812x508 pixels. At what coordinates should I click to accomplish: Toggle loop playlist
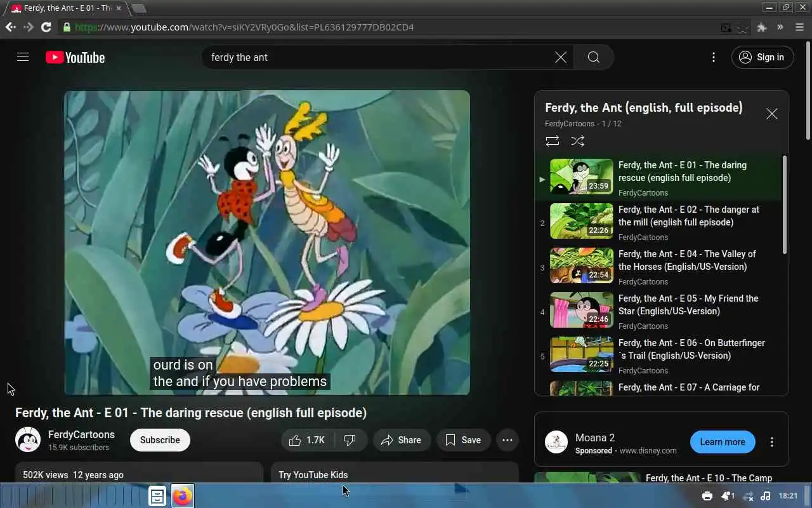[553, 141]
